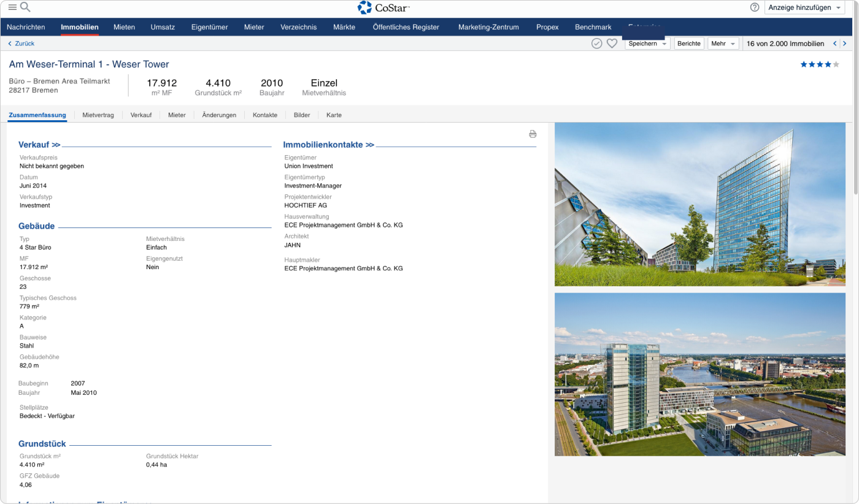Click the CoStar logo

(x=383, y=7)
